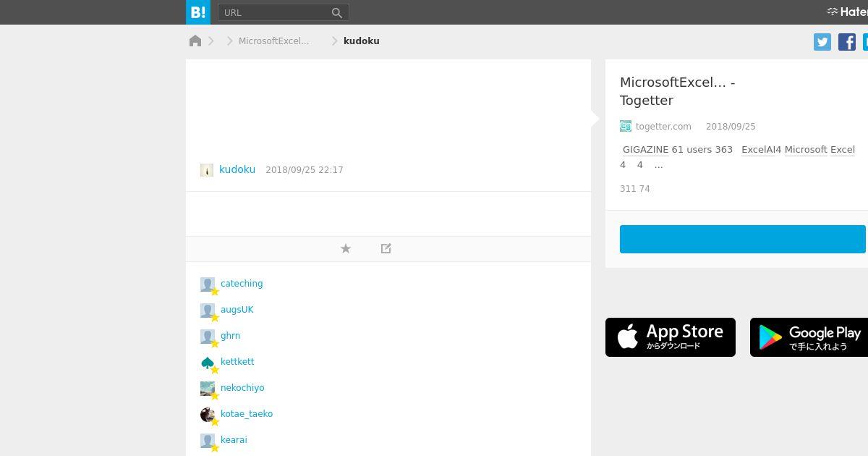Open kotae_taeko's round avatar
The width and height of the screenshot is (868, 456).
208,415
